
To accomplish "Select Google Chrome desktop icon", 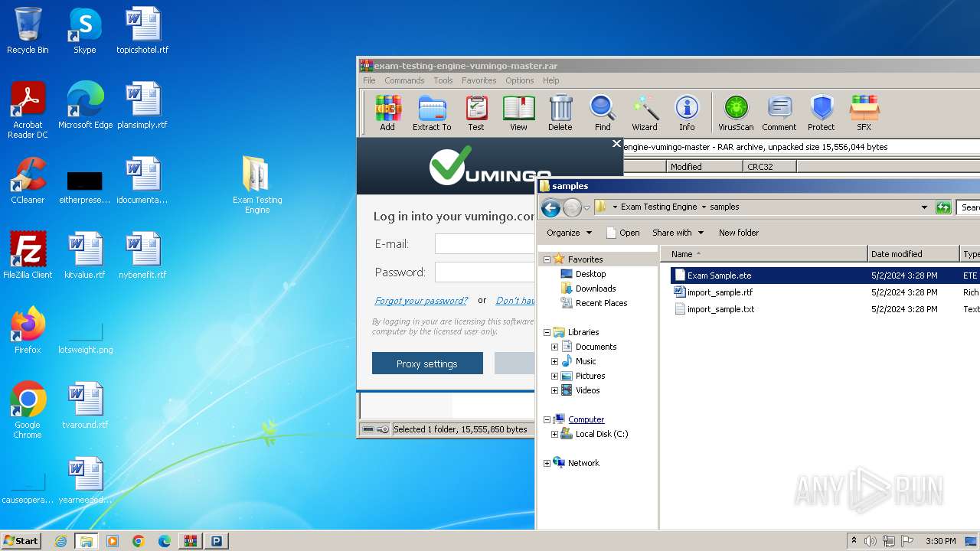I will [28, 410].
